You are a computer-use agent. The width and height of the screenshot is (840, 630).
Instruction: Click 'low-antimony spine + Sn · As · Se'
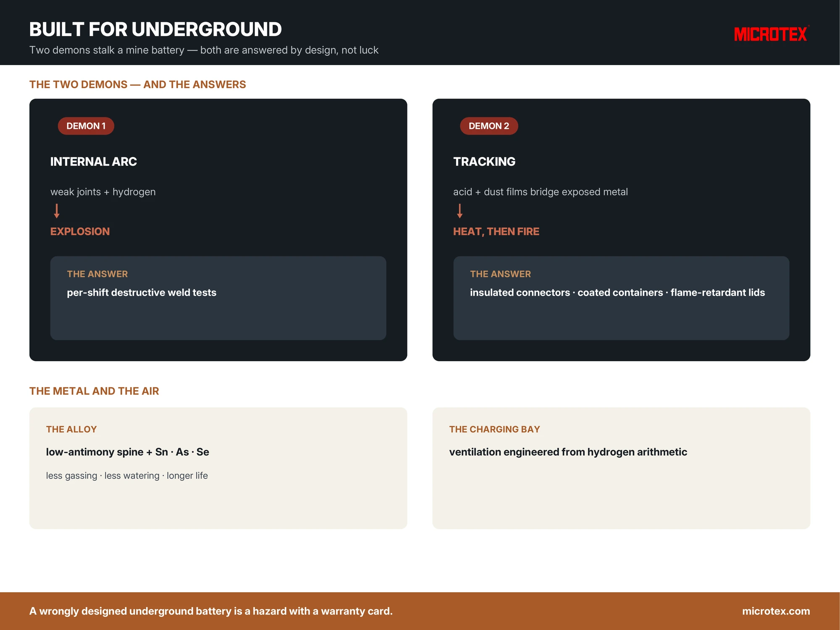(128, 452)
